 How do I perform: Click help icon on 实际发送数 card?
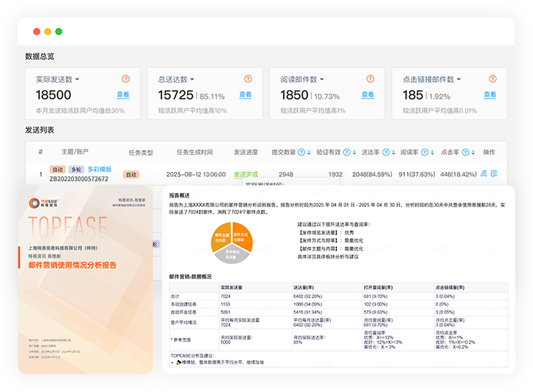(126, 79)
